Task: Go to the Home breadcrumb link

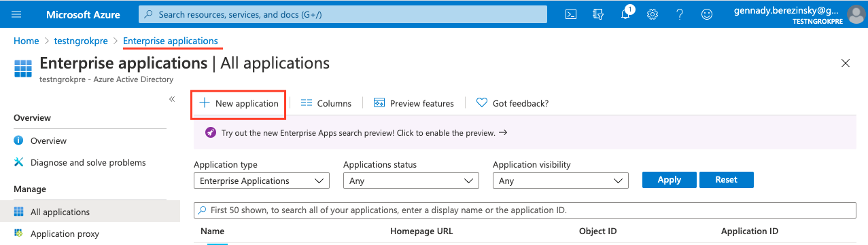Action: point(27,41)
